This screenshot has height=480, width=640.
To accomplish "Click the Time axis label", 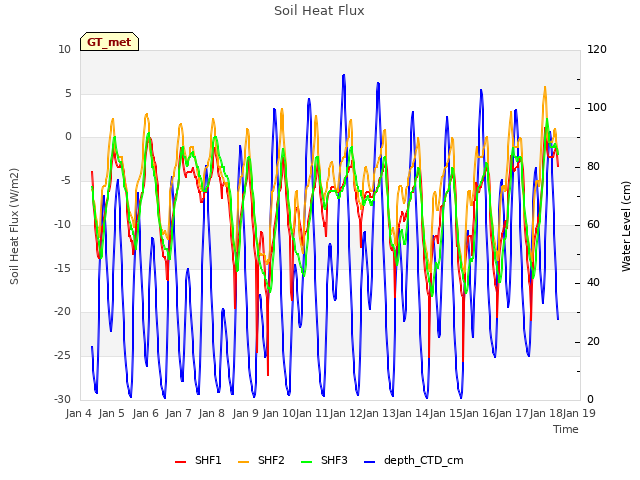I will click(566, 429).
